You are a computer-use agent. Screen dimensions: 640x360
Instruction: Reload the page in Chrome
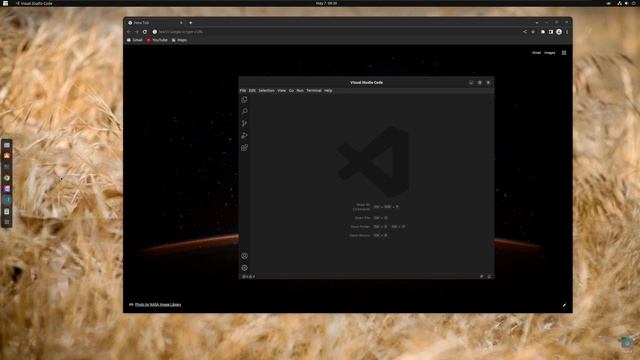click(145, 32)
